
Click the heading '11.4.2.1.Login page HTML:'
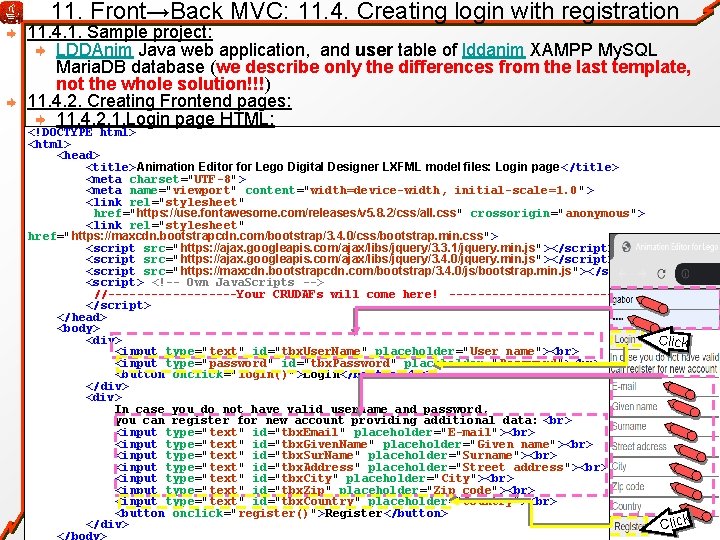point(165,119)
